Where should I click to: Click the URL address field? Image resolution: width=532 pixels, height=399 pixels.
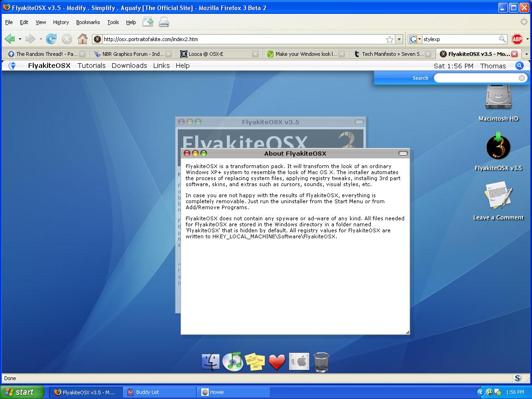244,39
